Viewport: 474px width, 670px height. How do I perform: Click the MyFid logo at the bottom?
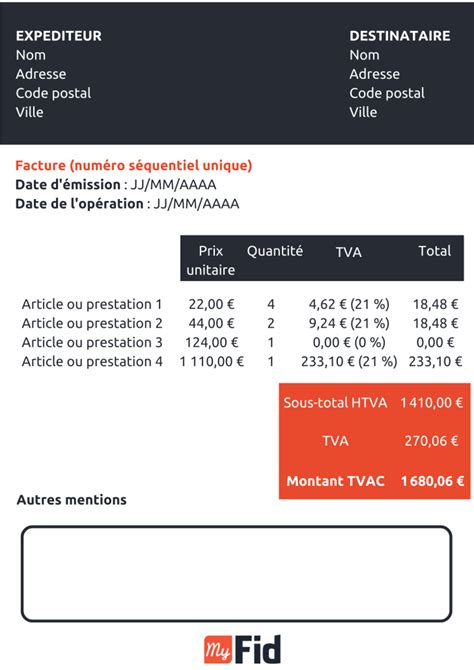[x=242, y=649]
